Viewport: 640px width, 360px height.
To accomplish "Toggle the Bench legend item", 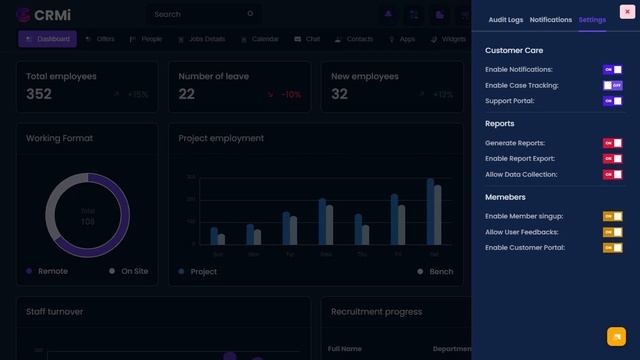I will (x=435, y=271).
